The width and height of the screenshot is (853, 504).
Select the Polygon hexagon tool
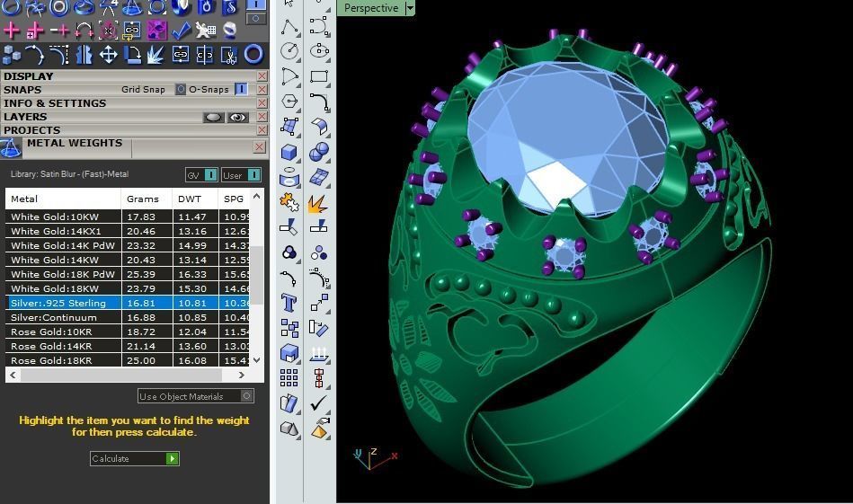pyautogui.click(x=289, y=102)
